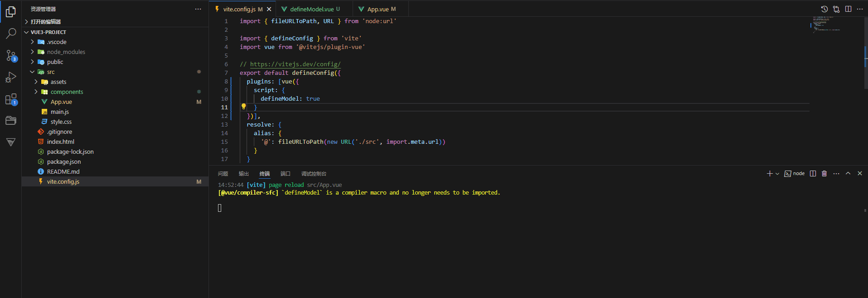Open Explorer more actions ellipsis menu
The image size is (868, 298).
coord(198,9)
